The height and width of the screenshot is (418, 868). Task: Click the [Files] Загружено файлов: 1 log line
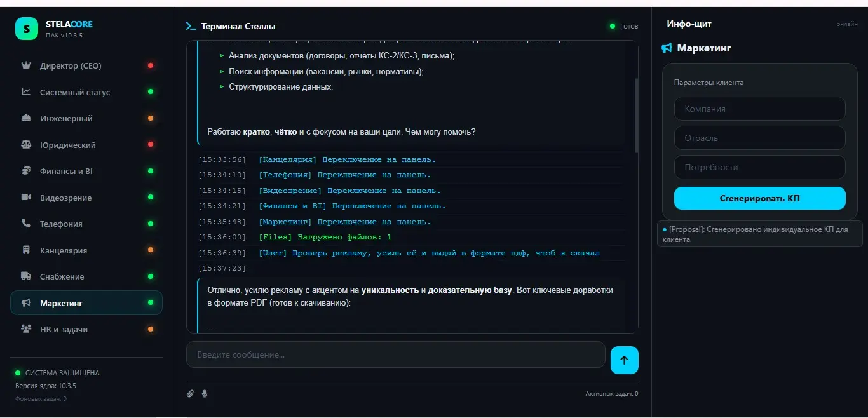click(x=325, y=237)
